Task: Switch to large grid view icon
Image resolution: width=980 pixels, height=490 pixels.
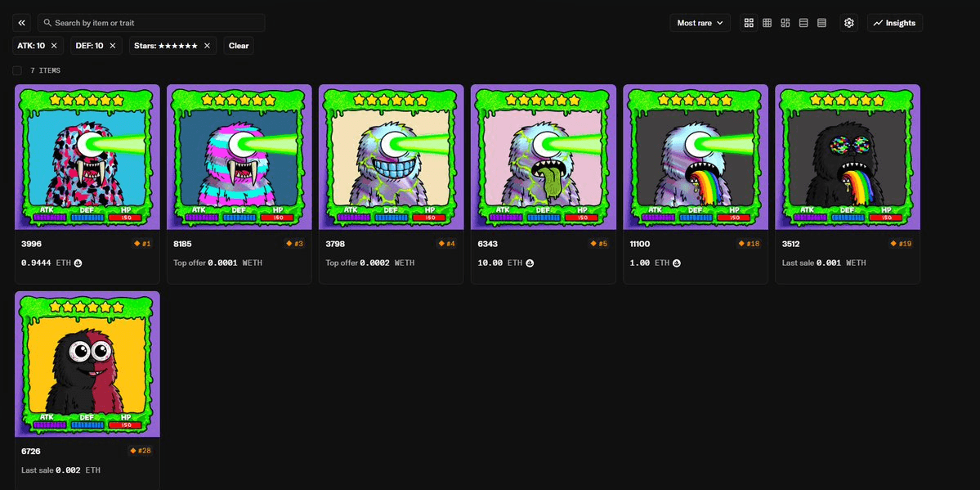Action: click(749, 23)
